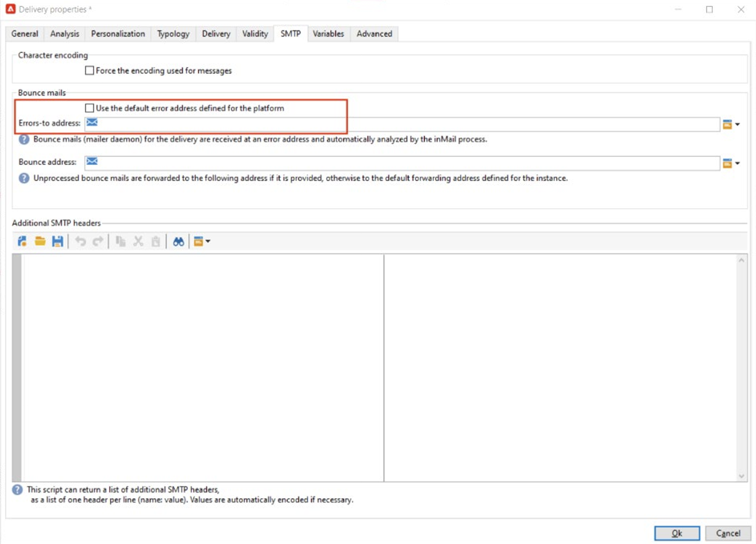Click the undo arrow icon
The height and width of the screenshot is (544, 756).
tap(80, 241)
